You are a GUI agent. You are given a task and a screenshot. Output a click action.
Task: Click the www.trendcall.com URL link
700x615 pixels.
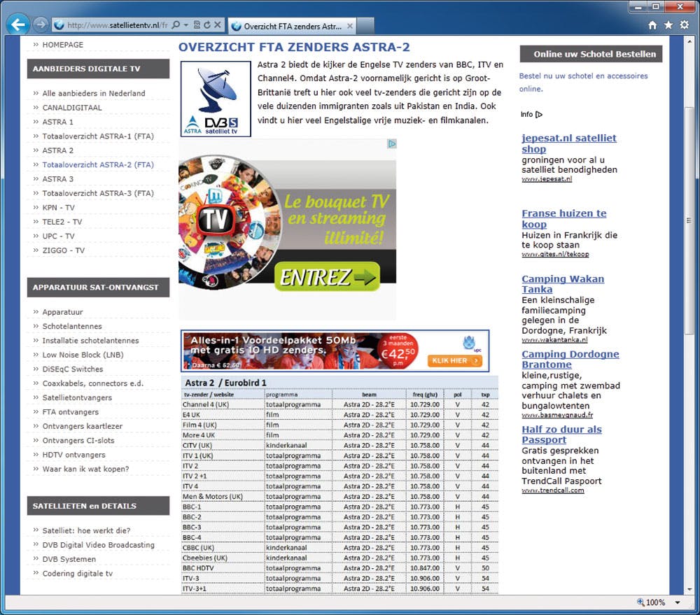[x=553, y=490]
